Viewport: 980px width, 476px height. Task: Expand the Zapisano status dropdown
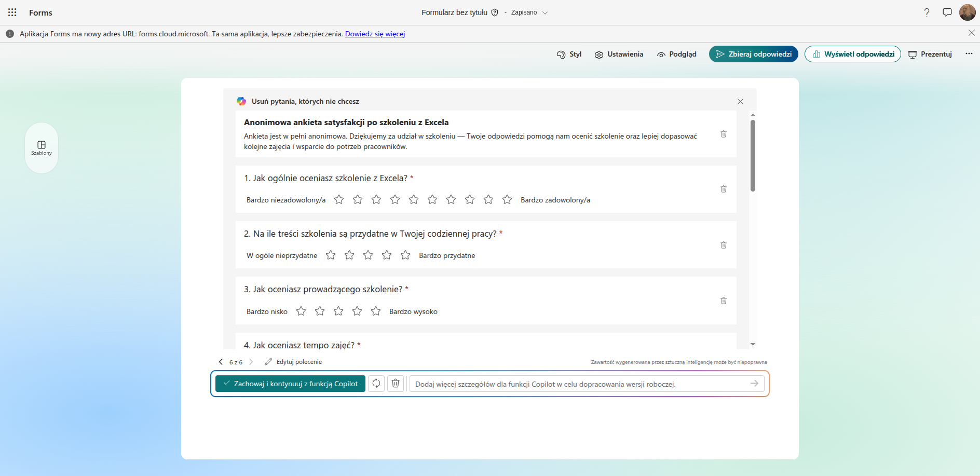545,12
